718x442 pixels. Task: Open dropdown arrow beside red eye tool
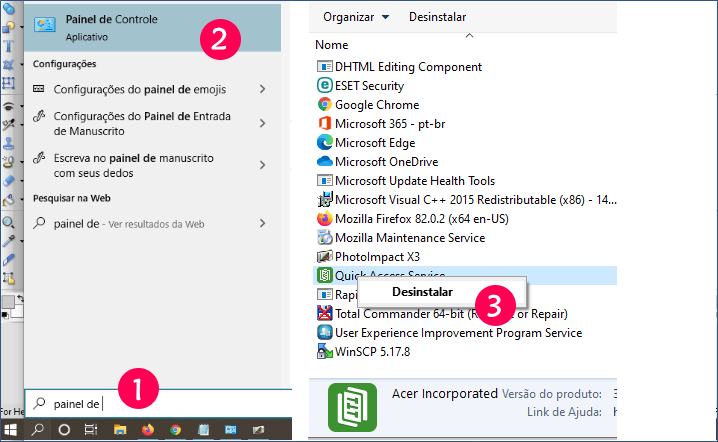click(22, 106)
